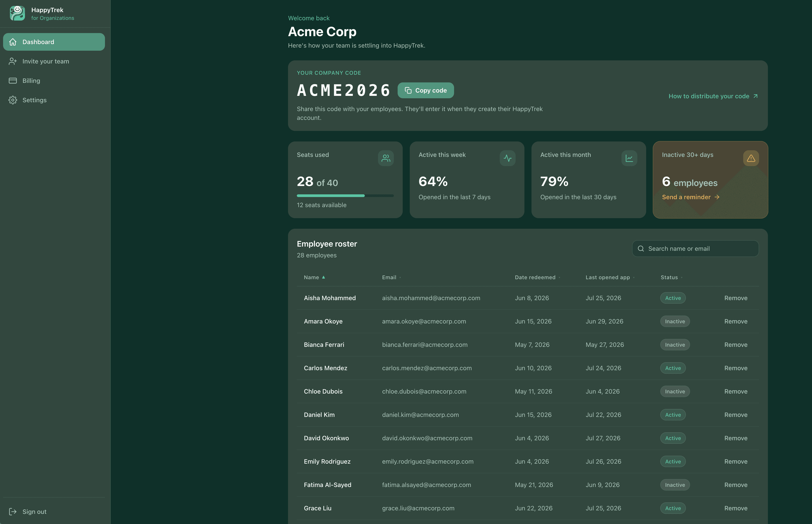
Task: Click the Seats used people icon
Action: click(386, 158)
